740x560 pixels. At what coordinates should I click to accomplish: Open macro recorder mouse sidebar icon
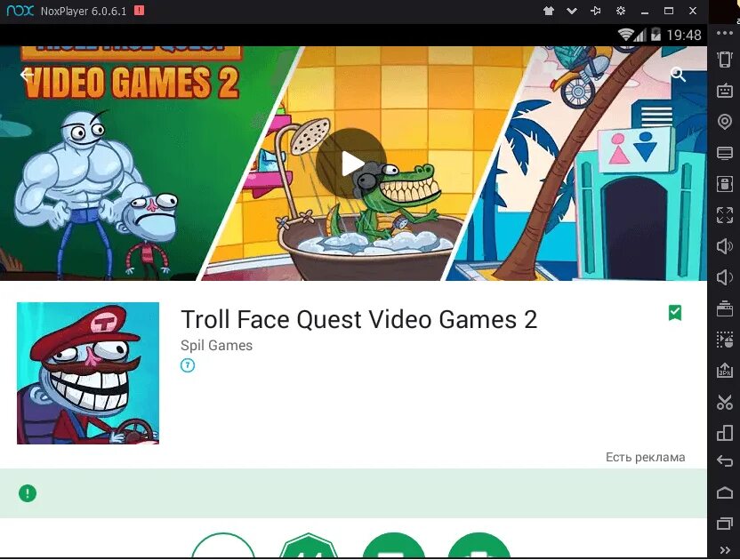tap(724, 340)
